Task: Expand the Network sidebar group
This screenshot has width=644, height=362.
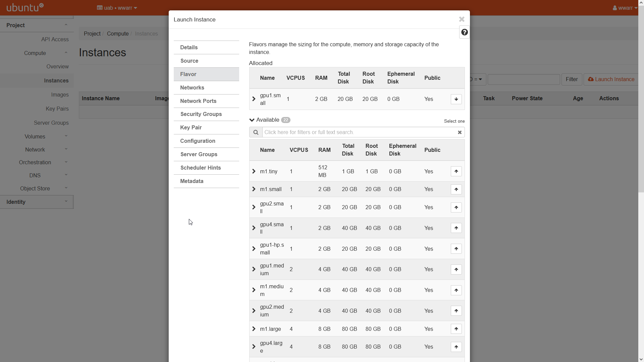Action: (x=37, y=149)
